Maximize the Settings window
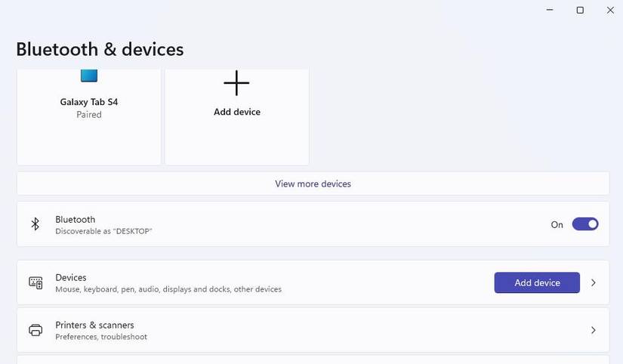Image resolution: width=623 pixels, height=364 pixels. (x=580, y=10)
